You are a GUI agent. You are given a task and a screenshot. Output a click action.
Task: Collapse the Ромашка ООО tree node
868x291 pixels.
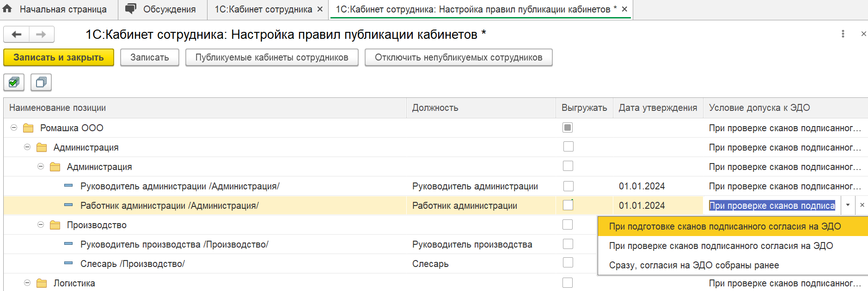(14, 127)
